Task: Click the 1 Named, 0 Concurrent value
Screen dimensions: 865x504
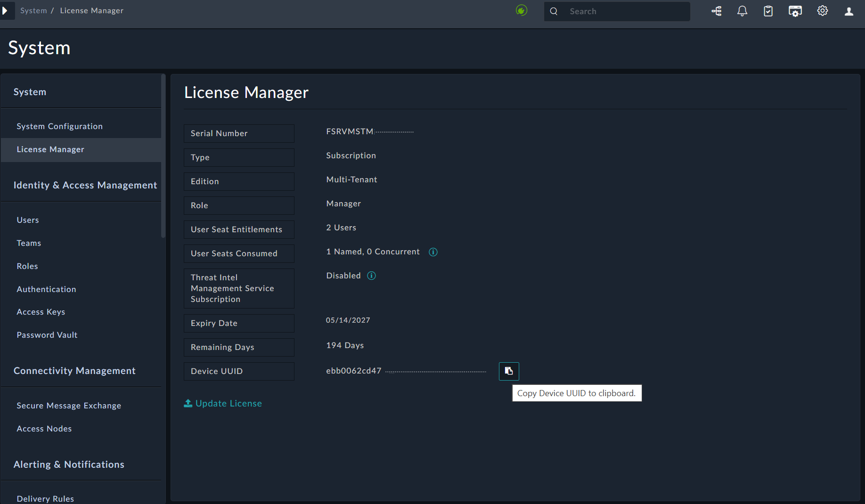Action: click(x=373, y=252)
